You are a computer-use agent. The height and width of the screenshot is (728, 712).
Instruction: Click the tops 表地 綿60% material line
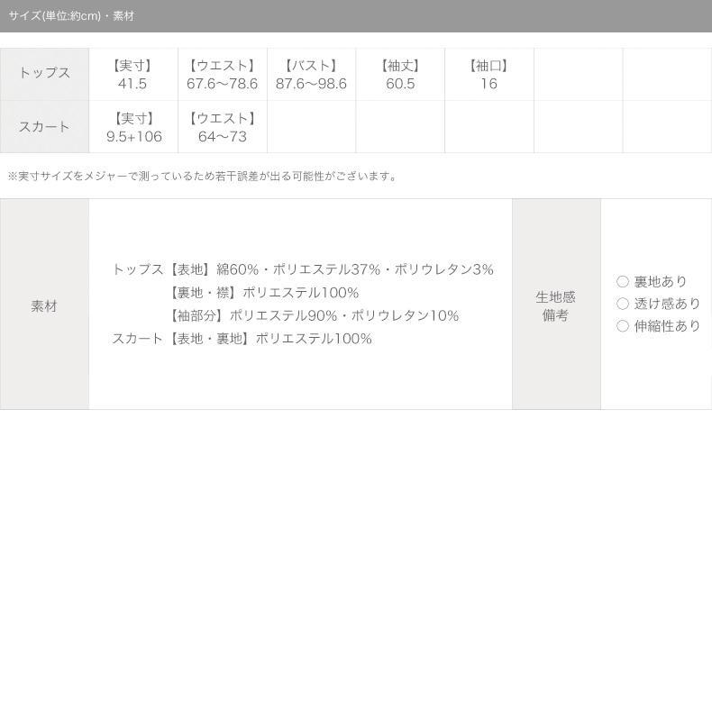pyautogui.click(x=303, y=269)
